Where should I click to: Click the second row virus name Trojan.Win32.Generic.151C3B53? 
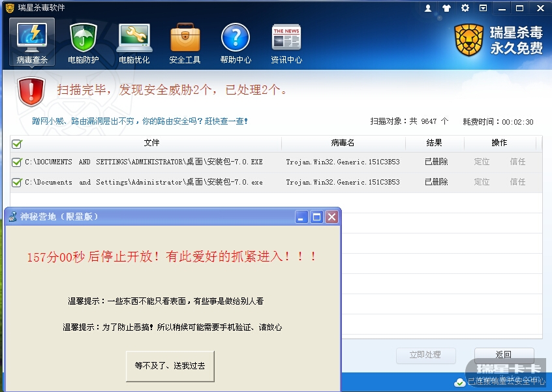(343, 182)
